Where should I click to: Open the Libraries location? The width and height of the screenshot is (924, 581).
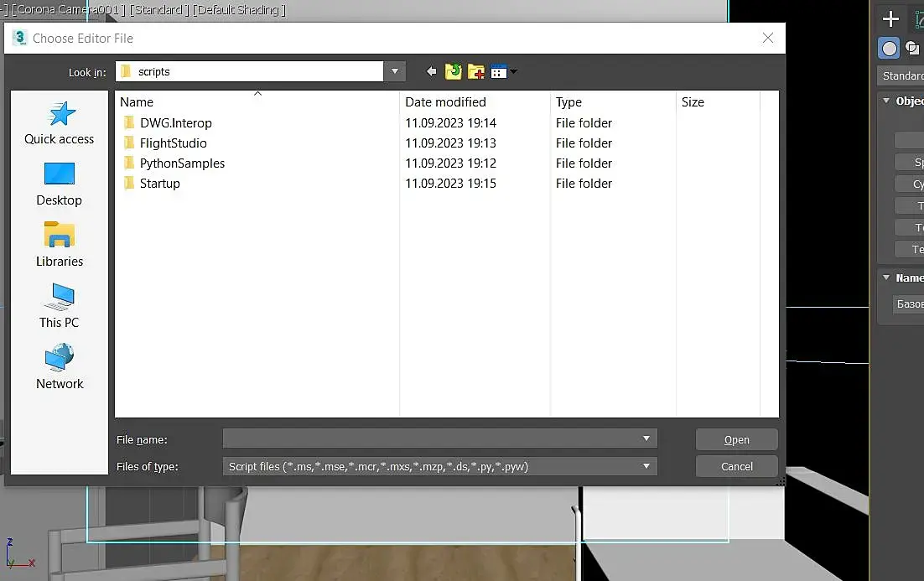pos(60,245)
